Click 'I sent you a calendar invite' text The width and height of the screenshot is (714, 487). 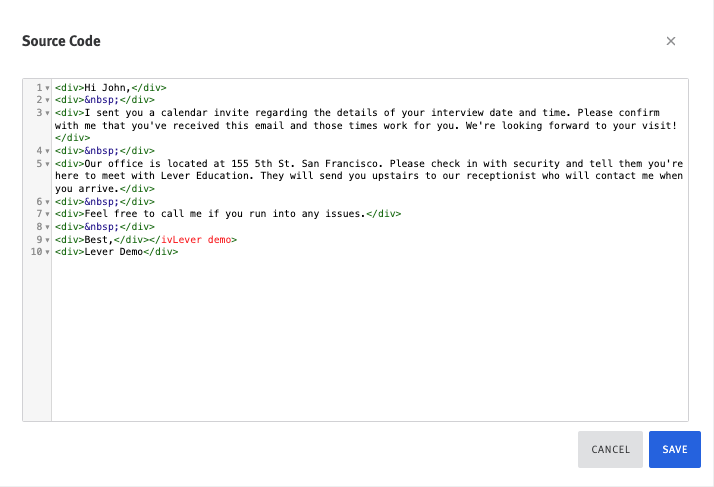click(166, 113)
